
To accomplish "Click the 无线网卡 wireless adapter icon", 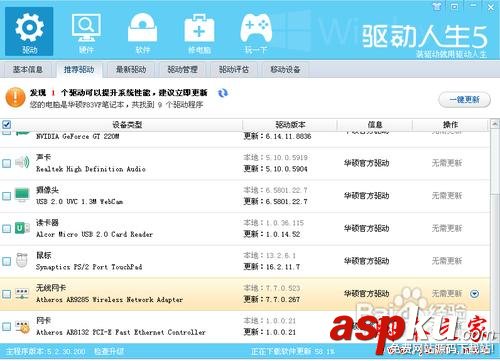I will click(22, 294).
